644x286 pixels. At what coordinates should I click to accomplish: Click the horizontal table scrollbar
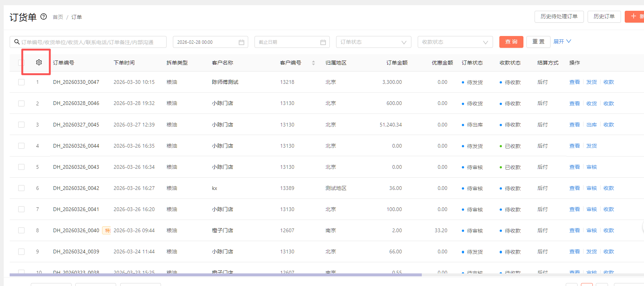(216, 275)
